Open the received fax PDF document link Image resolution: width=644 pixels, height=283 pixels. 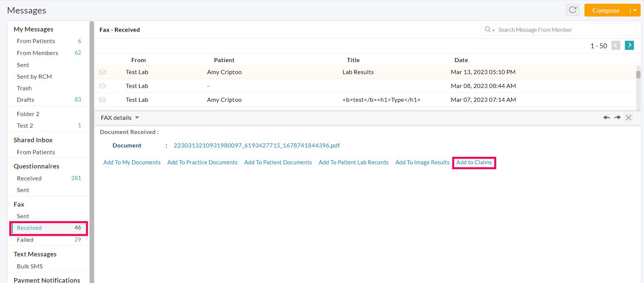click(x=256, y=146)
